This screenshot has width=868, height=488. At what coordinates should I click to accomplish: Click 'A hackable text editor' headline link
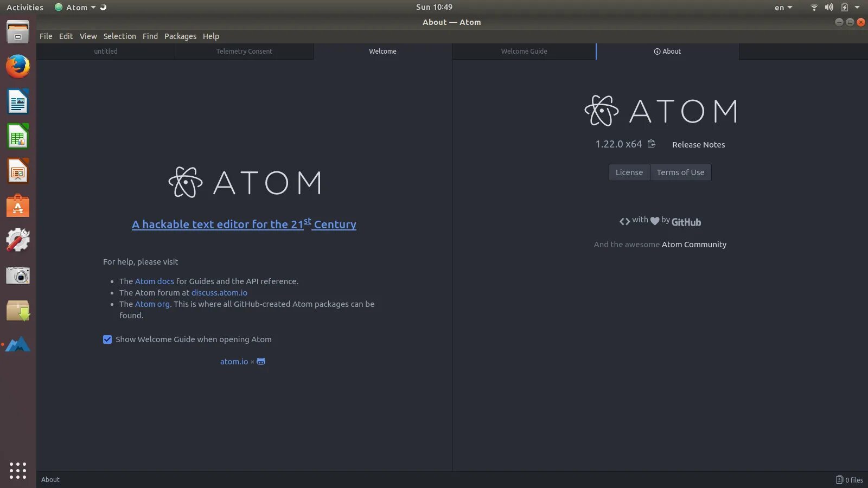pos(244,224)
